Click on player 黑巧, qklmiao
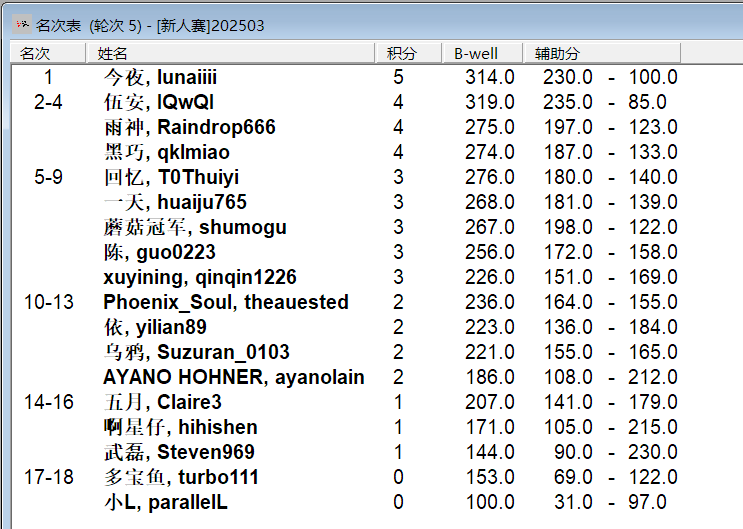 tap(166, 153)
